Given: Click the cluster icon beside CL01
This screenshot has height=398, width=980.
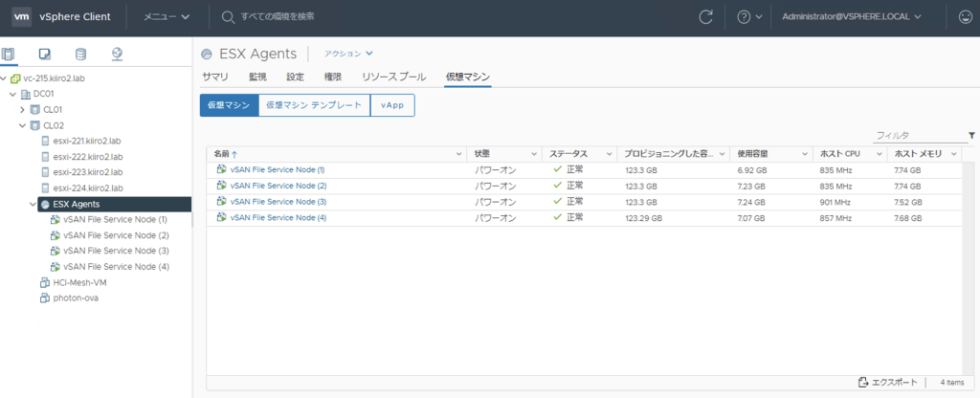Looking at the screenshot, I should (35, 110).
